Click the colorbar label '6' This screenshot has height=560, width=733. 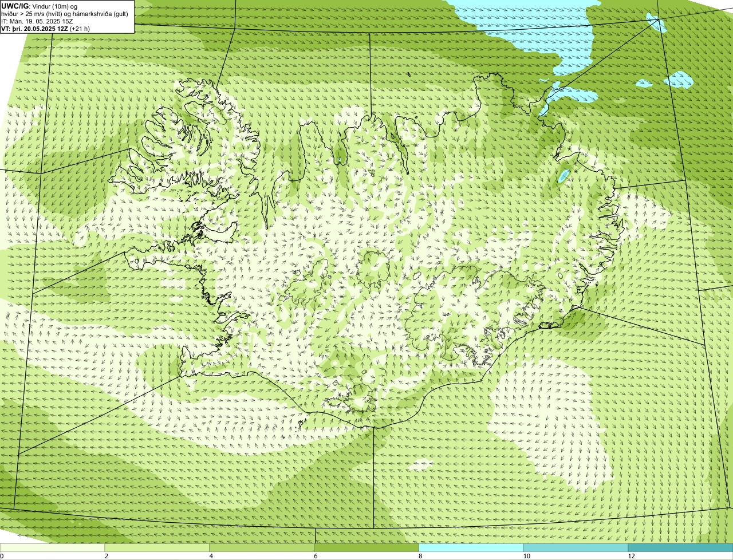316,556
